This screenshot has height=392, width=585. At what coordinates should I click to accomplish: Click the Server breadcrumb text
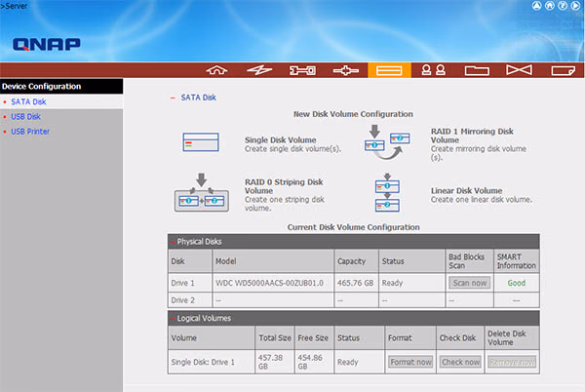(15, 6)
